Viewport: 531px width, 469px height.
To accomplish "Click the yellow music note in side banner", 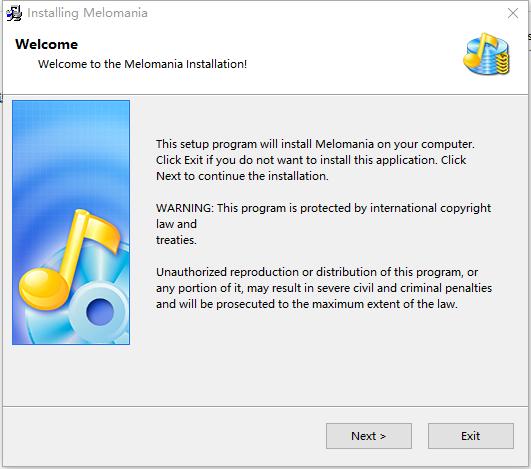I will click(68, 259).
